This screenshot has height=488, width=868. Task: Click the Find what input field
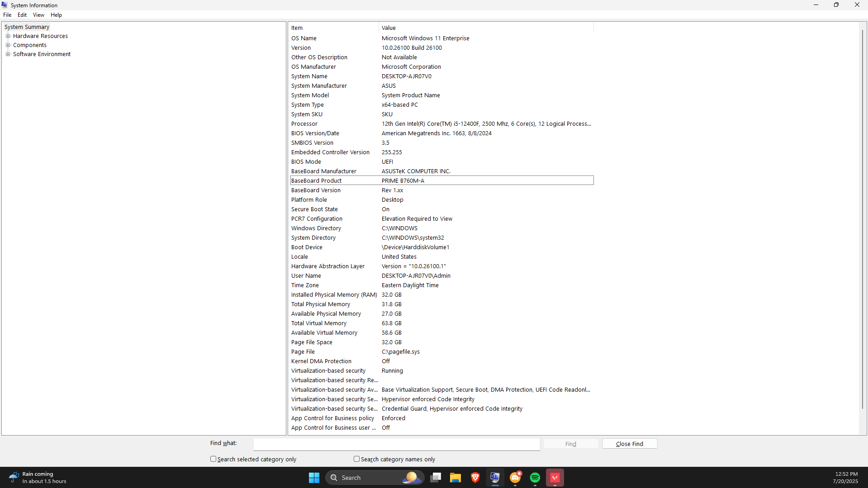pyautogui.click(x=397, y=444)
